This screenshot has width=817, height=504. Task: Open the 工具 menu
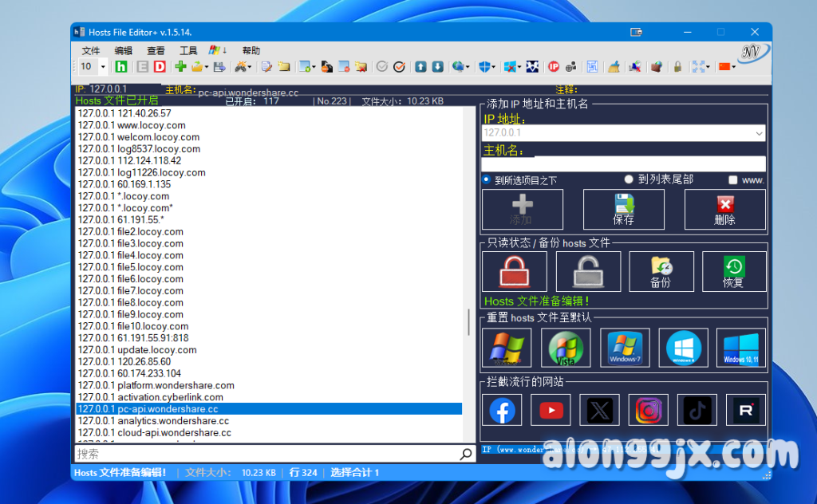click(188, 50)
